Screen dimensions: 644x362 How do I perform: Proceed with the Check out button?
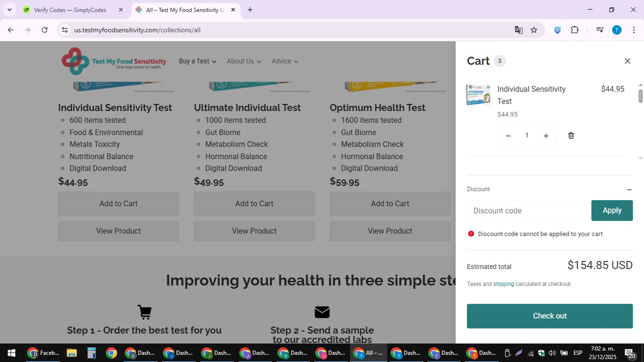[550, 316]
